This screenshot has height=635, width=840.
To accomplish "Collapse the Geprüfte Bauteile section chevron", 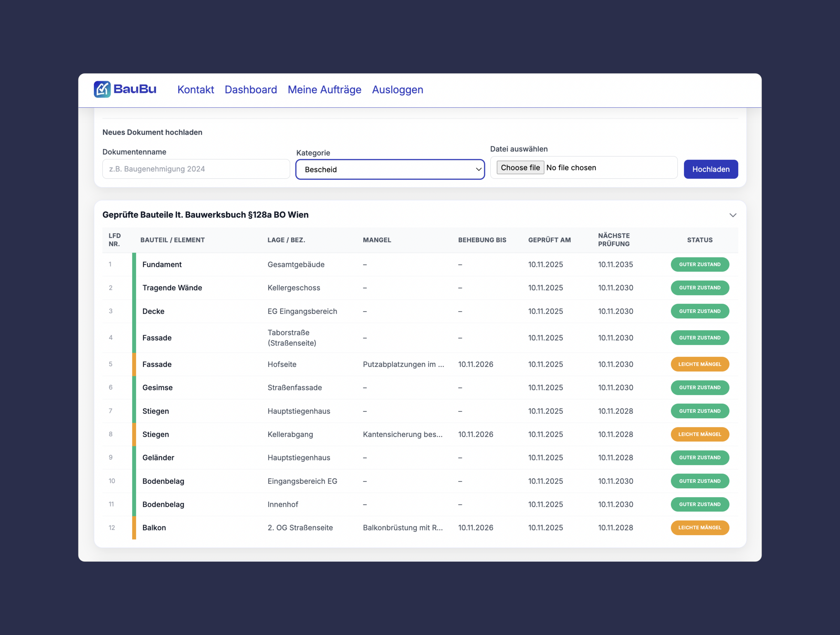I will pos(732,215).
